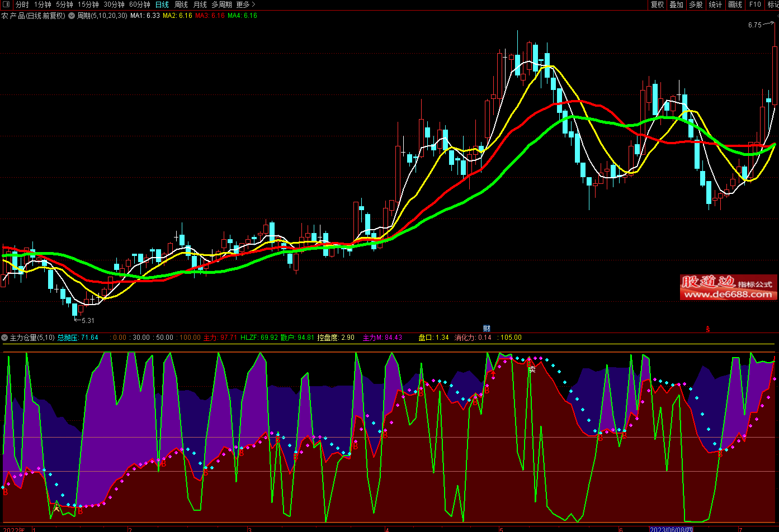Screen dimensions: 779x532
Task: Switch to 周线 weekly chart
Action: point(181,4)
